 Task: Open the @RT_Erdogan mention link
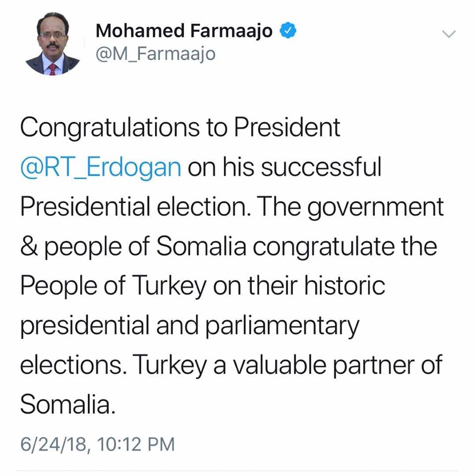tap(101, 168)
